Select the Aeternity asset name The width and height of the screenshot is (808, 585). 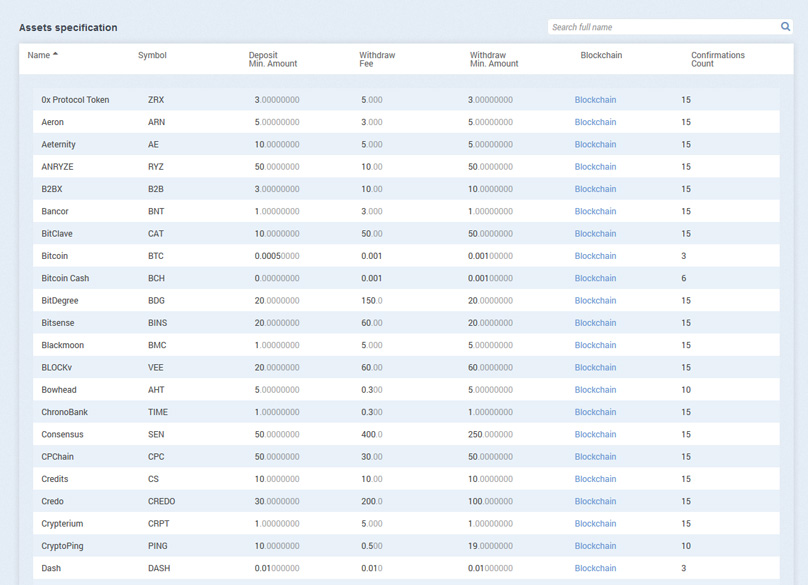58,144
